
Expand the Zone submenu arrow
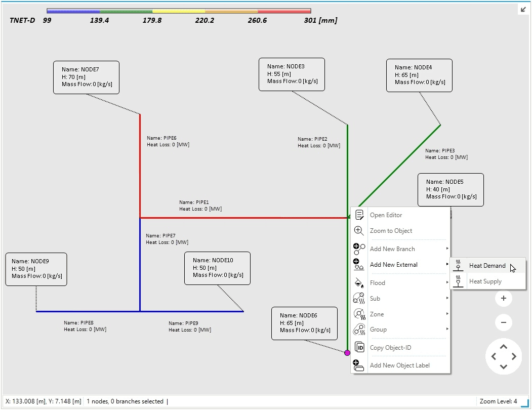[x=447, y=314]
